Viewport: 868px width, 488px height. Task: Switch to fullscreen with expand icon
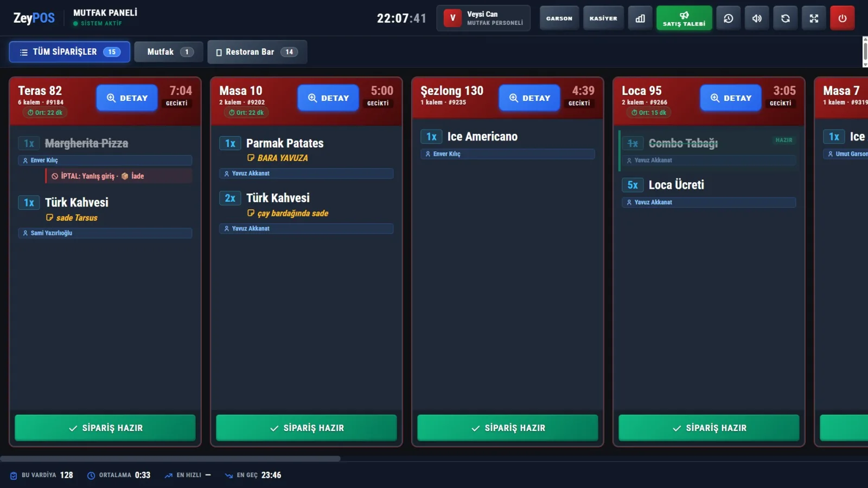[814, 18]
